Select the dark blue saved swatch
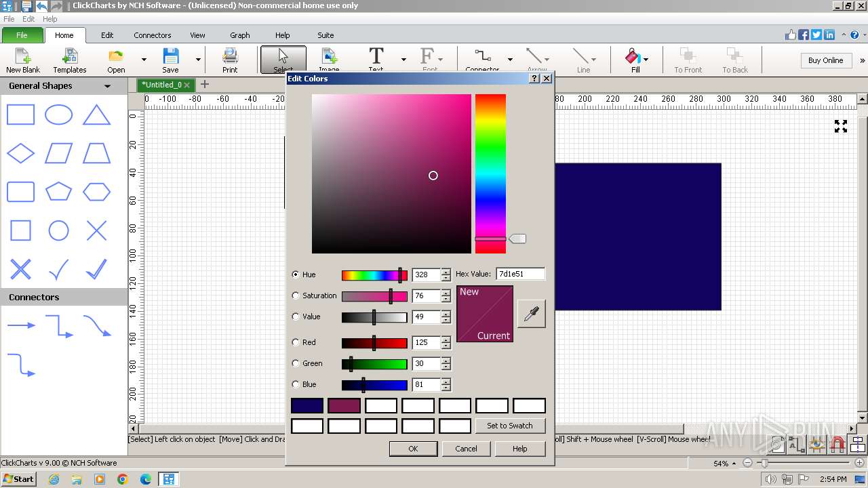Image resolution: width=868 pixels, height=488 pixels. click(307, 406)
